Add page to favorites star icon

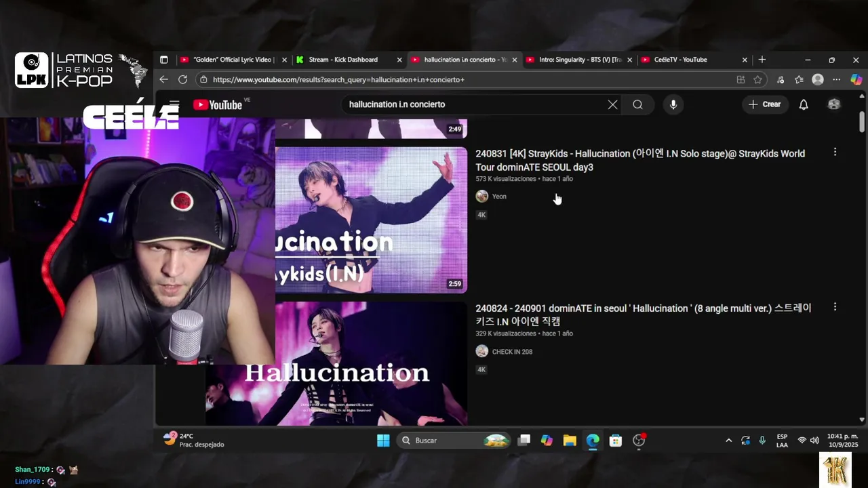(757, 79)
